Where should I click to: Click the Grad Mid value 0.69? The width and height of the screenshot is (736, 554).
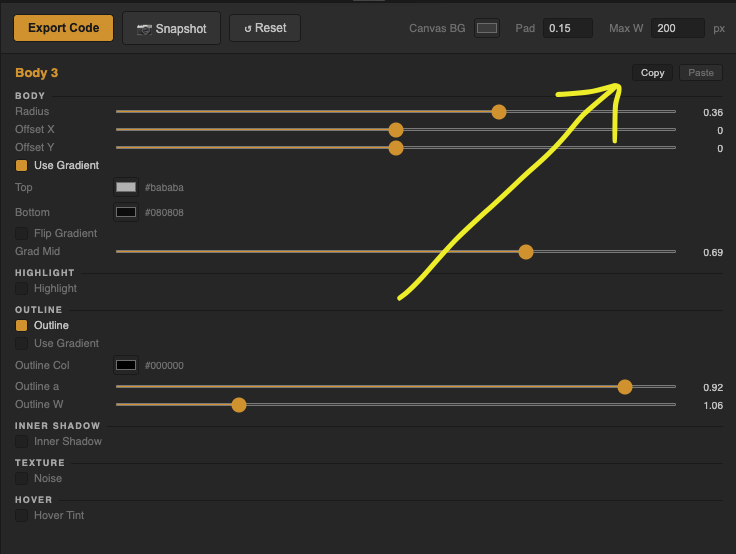(713, 253)
